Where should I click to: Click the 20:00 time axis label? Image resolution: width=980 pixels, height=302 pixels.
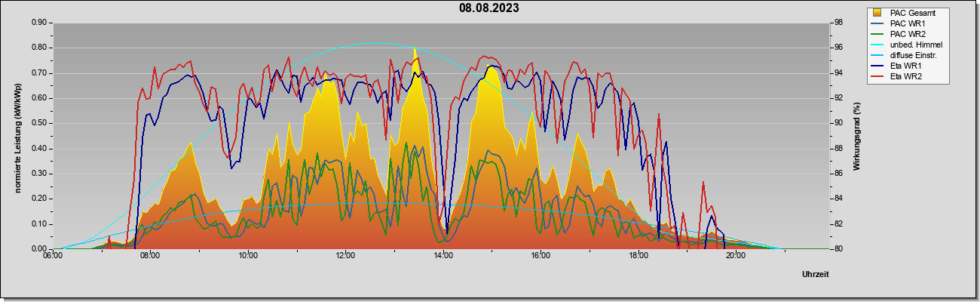(736, 256)
